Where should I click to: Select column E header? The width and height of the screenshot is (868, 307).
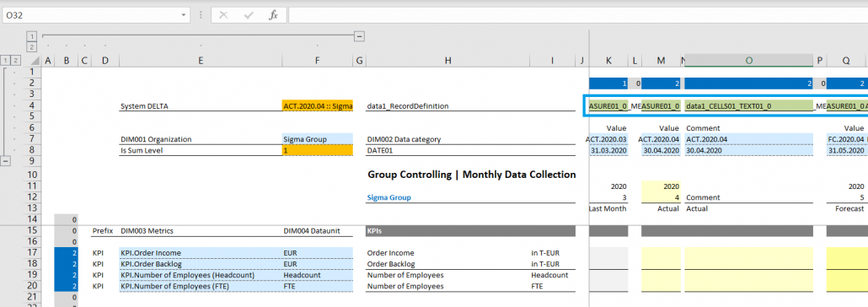201,61
